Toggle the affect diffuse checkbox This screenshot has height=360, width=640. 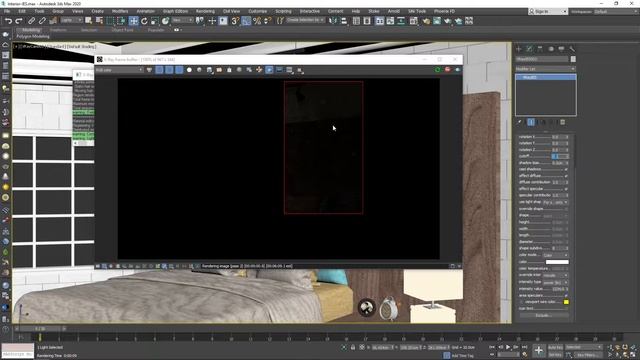click(566, 176)
